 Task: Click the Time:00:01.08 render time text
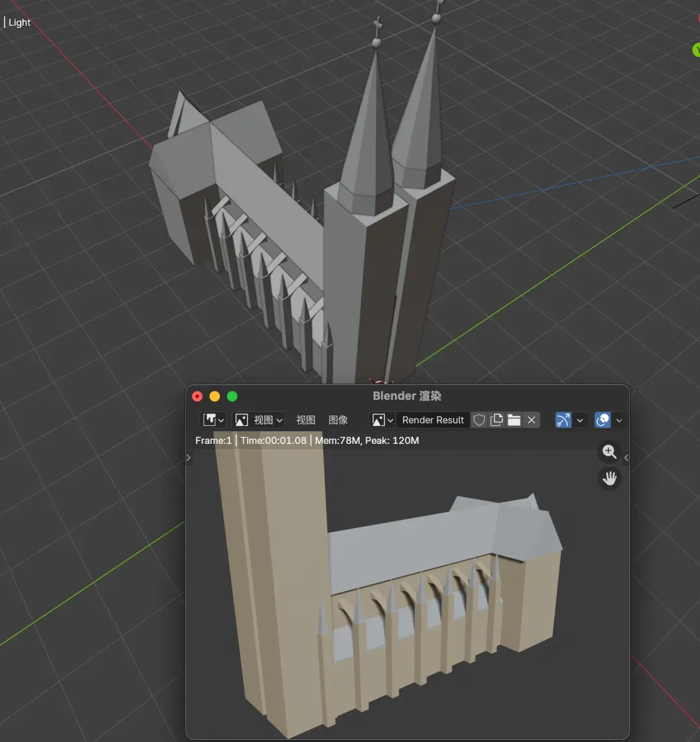pyautogui.click(x=274, y=441)
